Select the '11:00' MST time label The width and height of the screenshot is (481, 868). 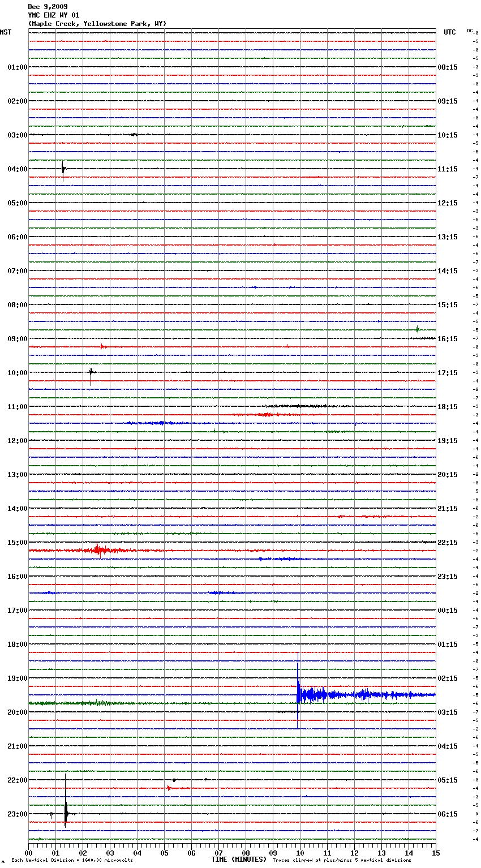pyautogui.click(x=18, y=407)
